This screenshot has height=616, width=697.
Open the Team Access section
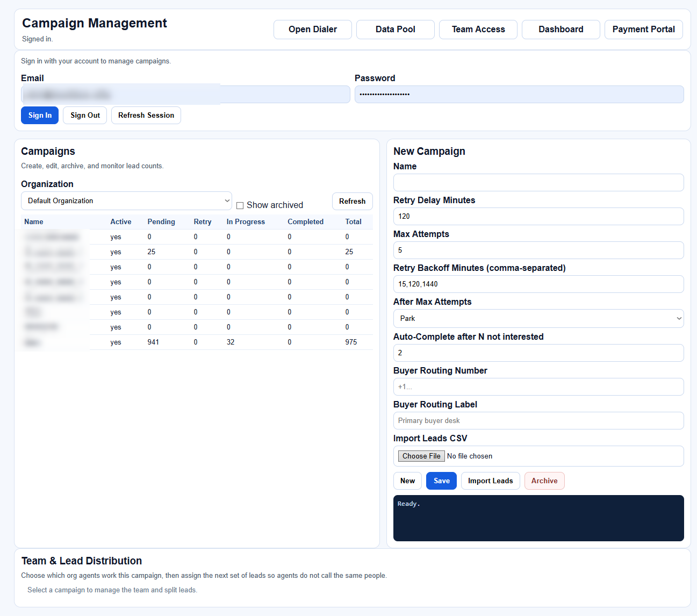478,30
